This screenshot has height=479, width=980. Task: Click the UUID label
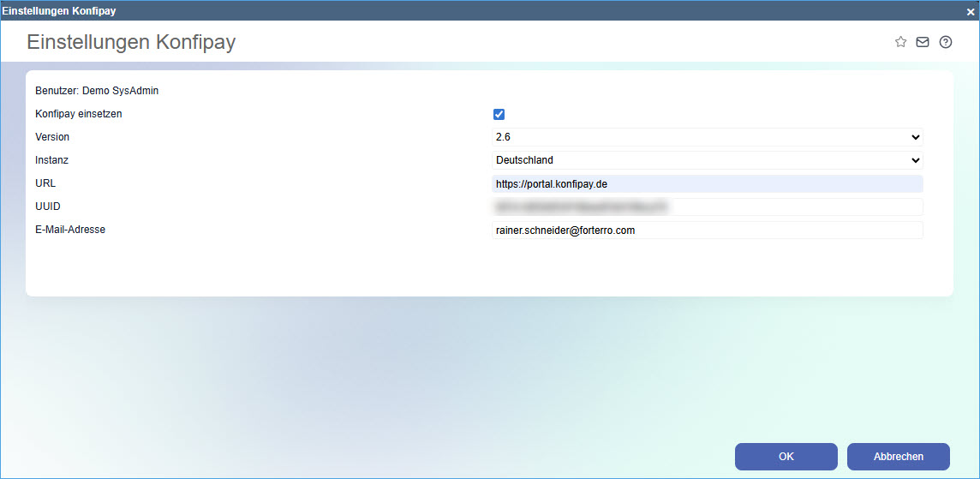point(47,206)
